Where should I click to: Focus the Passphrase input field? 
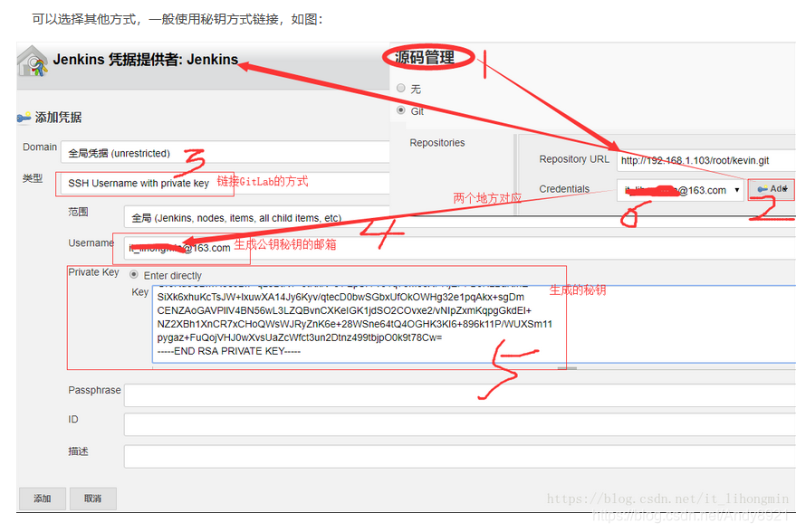(x=459, y=395)
